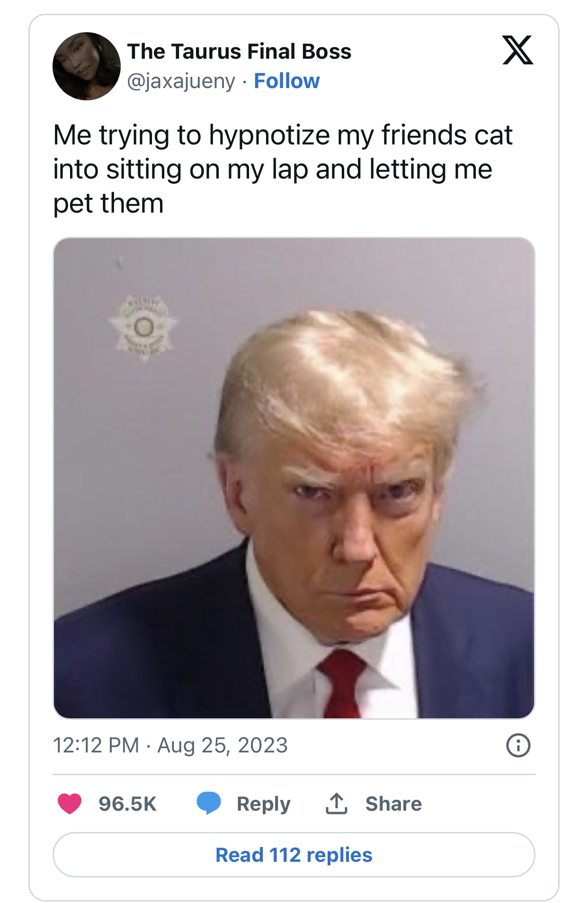Screen dimensions: 588x903
Task: Open the circled info icon
Action: tap(518, 746)
